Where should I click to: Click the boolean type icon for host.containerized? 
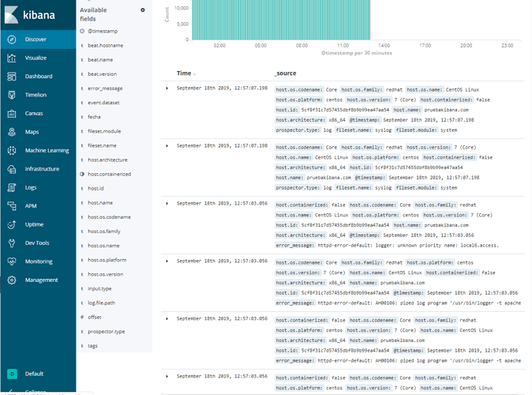click(82, 175)
